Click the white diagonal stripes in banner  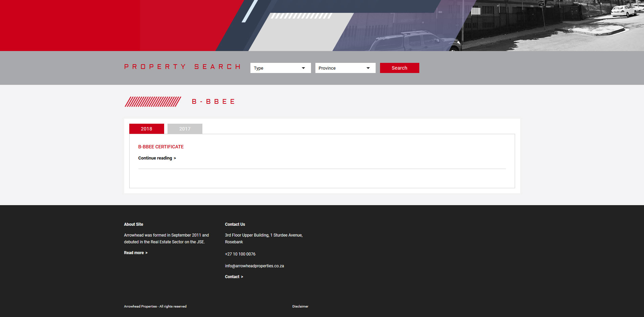[301, 16]
